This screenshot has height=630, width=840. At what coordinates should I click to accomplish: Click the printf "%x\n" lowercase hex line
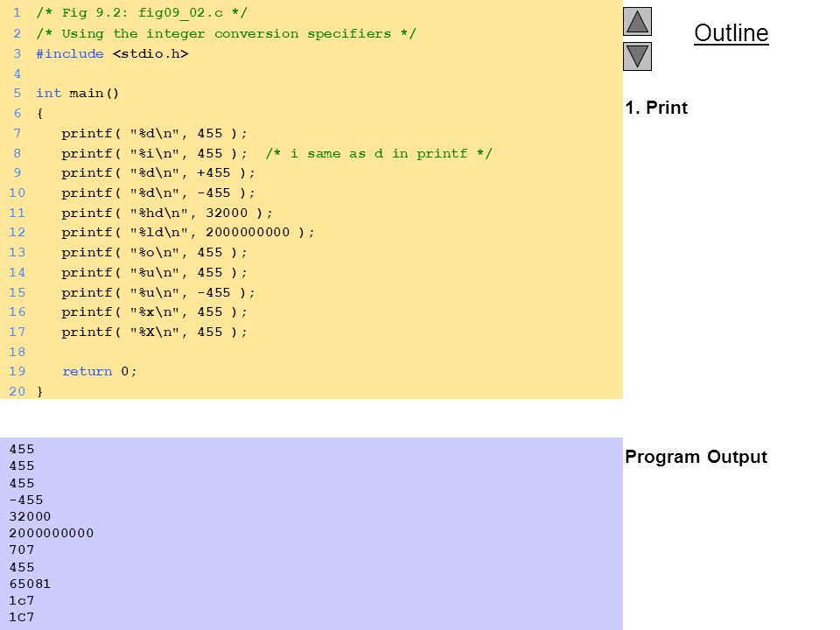154,311
